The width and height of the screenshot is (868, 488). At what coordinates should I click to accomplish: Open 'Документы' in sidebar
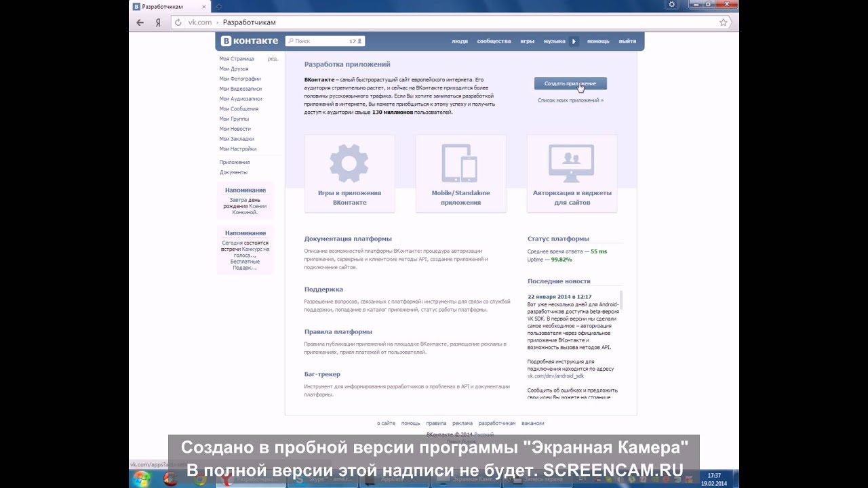coord(233,172)
